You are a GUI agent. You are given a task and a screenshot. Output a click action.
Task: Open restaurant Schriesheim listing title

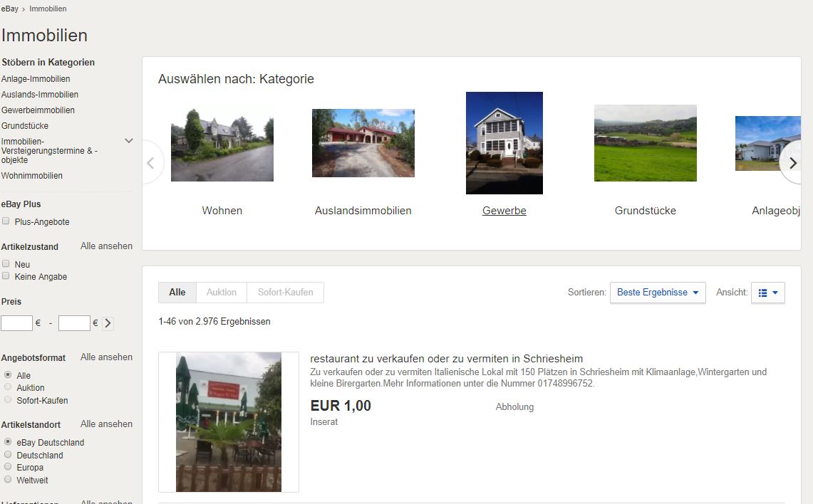coord(447,359)
